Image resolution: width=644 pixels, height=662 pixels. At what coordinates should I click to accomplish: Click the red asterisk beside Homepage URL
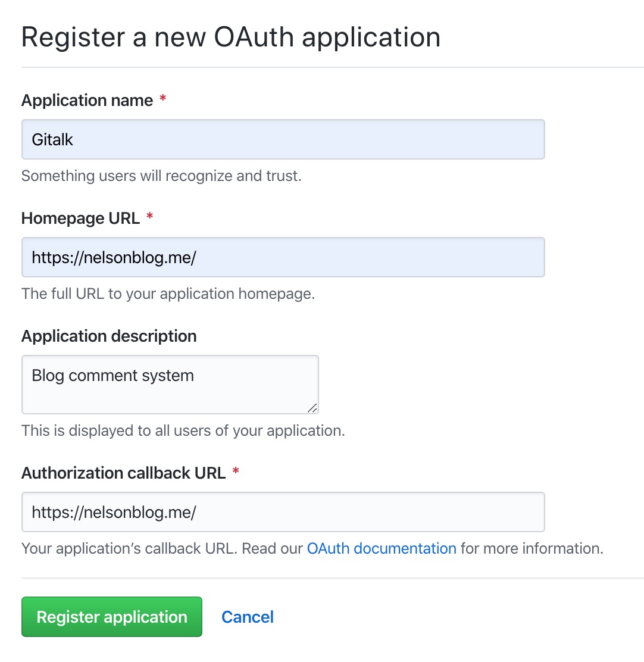tap(149, 217)
